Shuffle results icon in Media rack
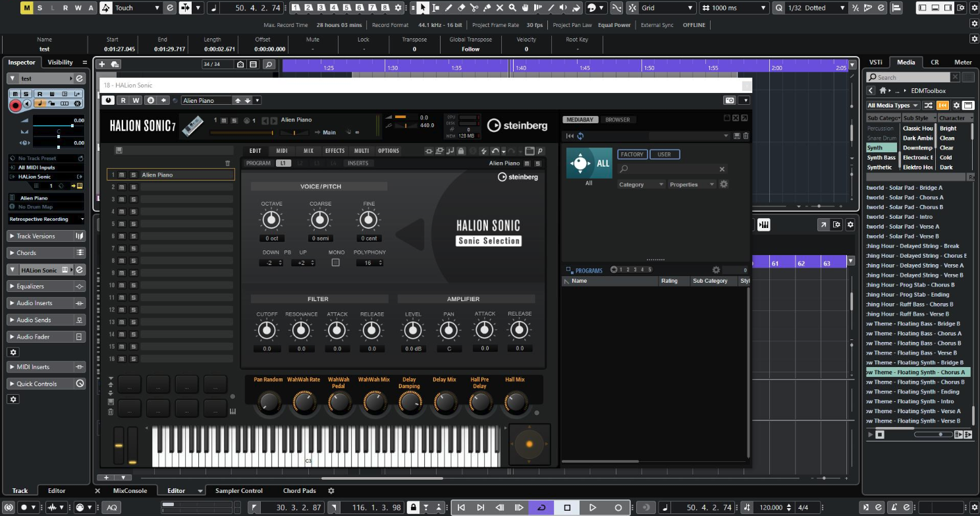The width and height of the screenshot is (980, 516). click(928, 105)
